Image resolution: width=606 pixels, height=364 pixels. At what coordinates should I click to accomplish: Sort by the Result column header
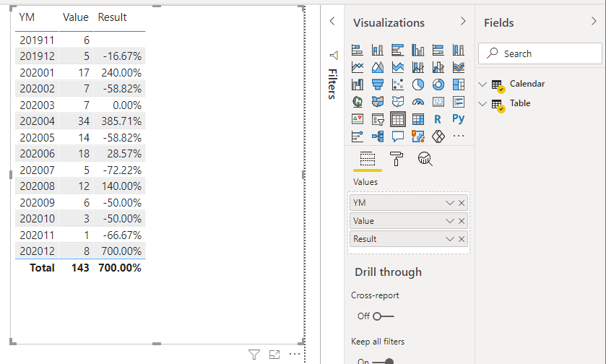tap(112, 17)
